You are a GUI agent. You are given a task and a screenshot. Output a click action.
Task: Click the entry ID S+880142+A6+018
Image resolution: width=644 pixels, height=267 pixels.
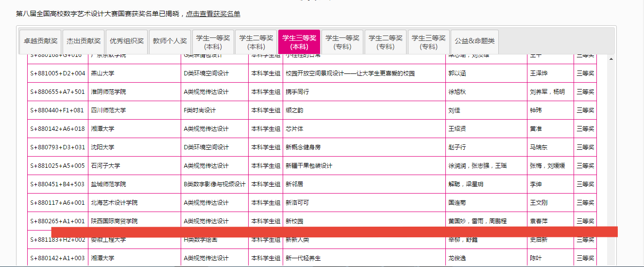[58, 129]
